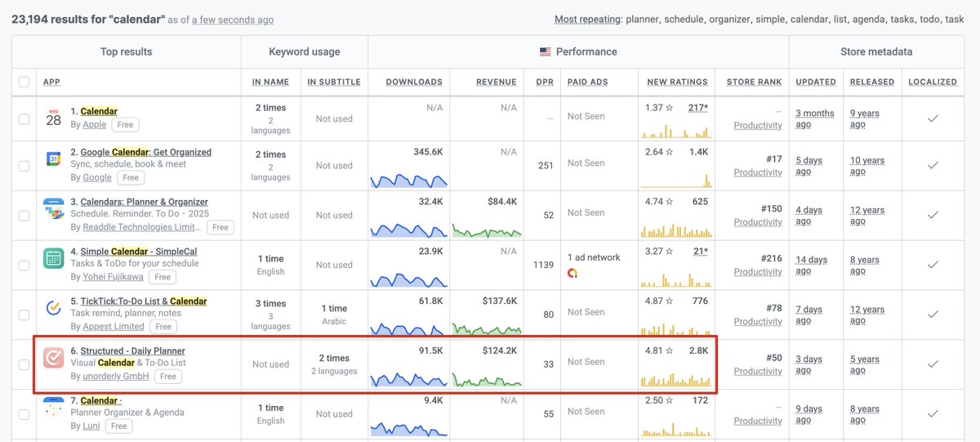The image size is (980, 442).
Task: Click the 1139 DPR value
Action: click(543, 265)
